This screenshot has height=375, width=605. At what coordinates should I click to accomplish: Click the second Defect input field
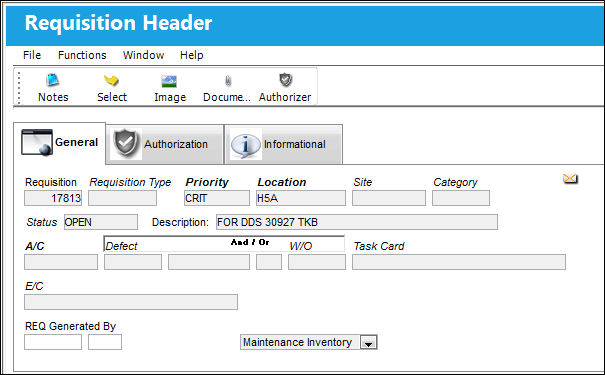point(209,262)
